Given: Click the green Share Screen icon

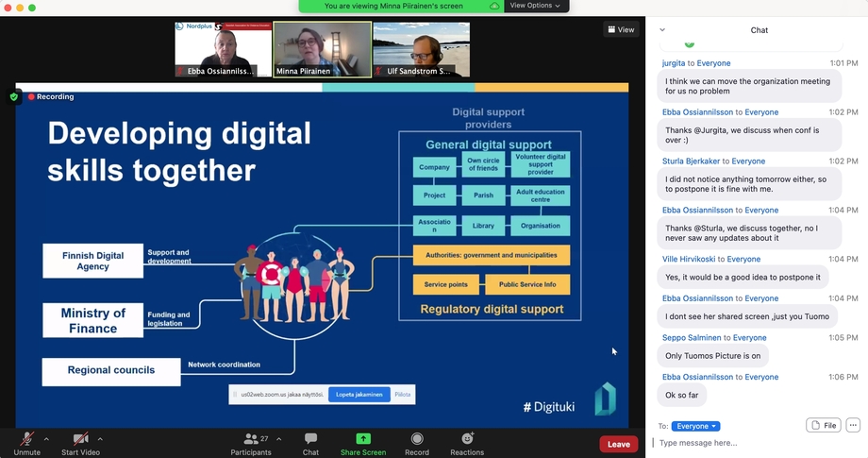Looking at the screenshot, I should [363, 439].
